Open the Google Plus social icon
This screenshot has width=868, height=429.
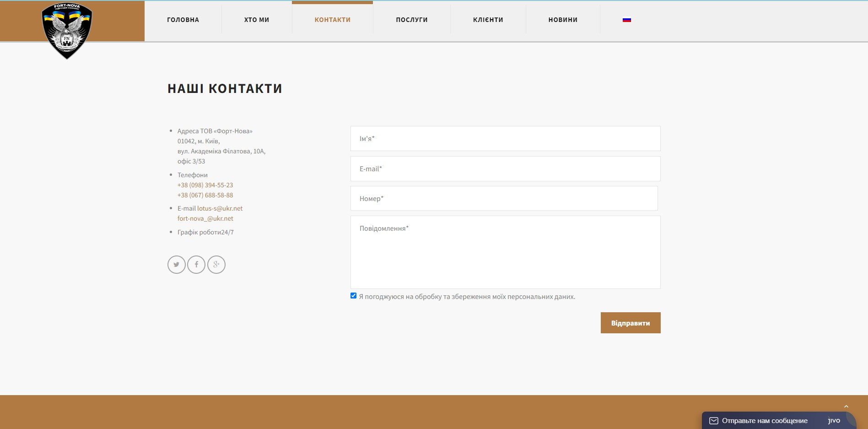216,265
